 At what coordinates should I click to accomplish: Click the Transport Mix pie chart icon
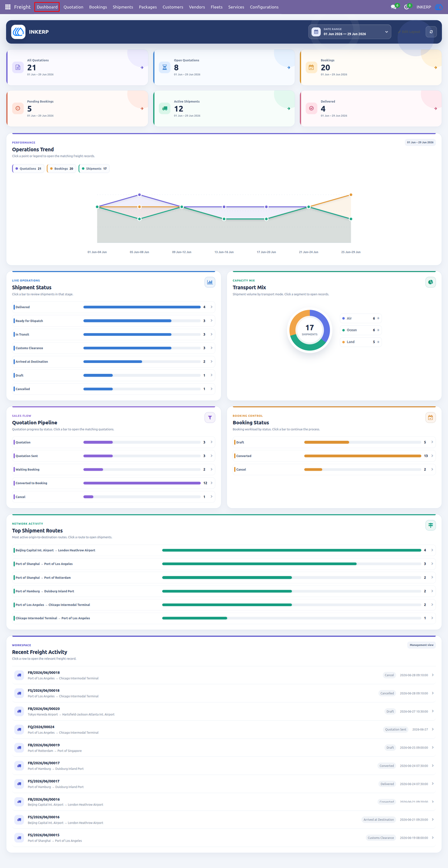click(430, 282)
